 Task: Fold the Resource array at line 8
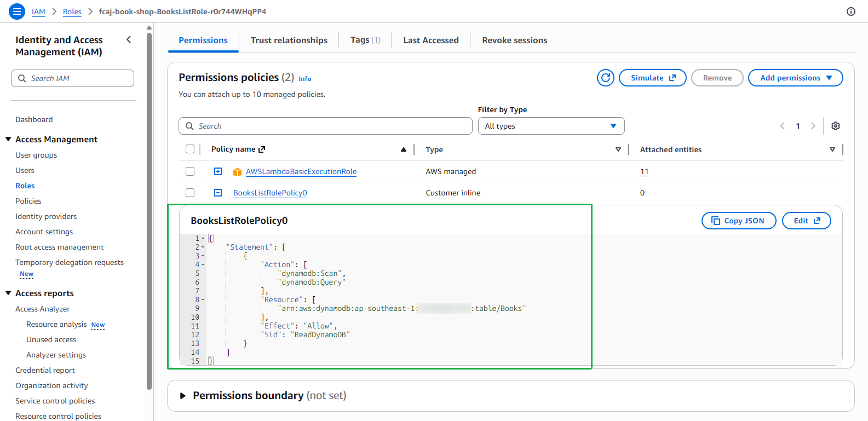tap(203, 300)
